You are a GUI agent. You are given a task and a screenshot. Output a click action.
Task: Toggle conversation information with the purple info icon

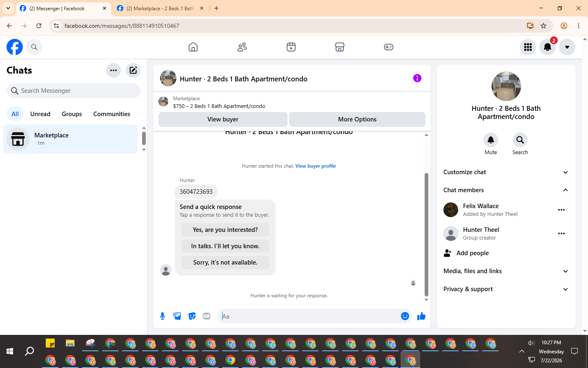pyautogui.click(x=417, y=78)
